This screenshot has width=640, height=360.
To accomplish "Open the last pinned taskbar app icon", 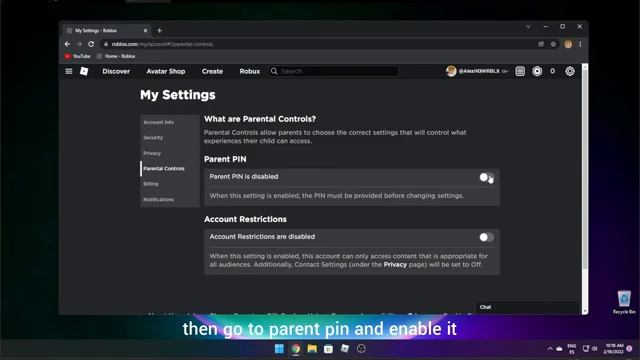I will pos(361,349).
